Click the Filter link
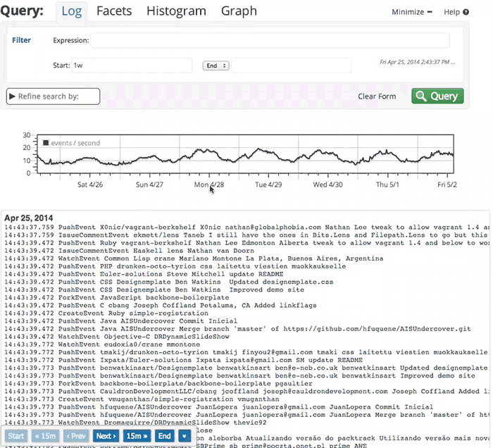The image size is (493, 448). tap(22, 40)
